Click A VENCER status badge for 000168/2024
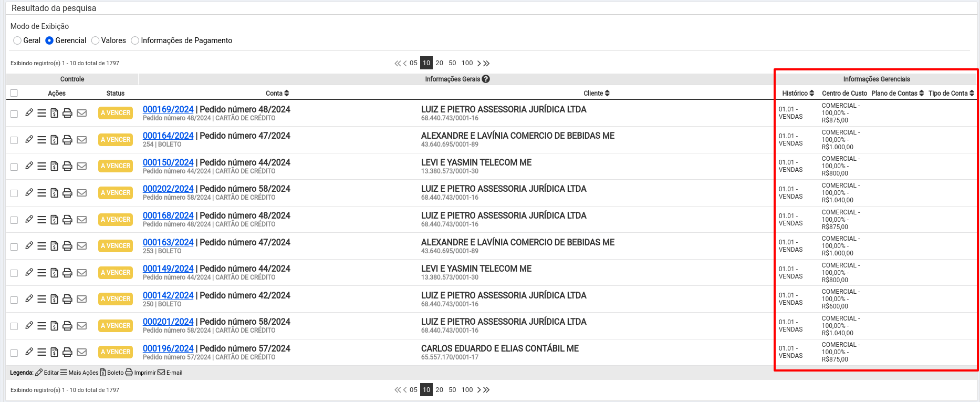This screenshot has width=980, height=402. (116, 220)
